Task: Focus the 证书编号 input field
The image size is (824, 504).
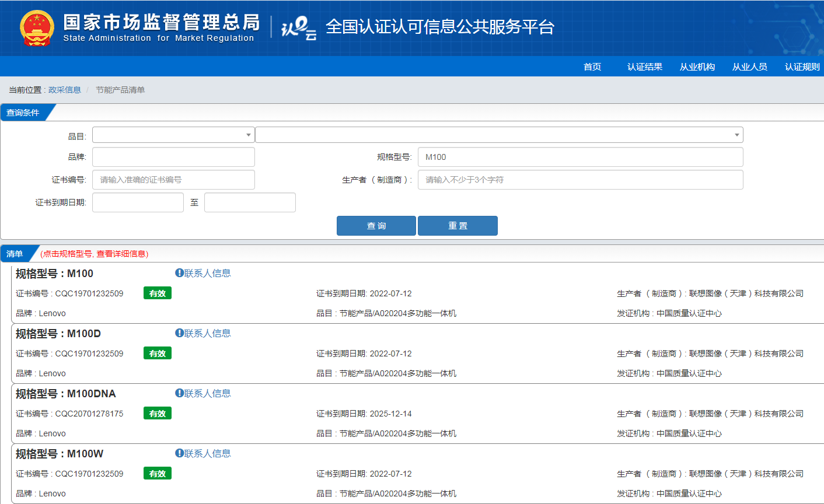Action: pos(173,180)
